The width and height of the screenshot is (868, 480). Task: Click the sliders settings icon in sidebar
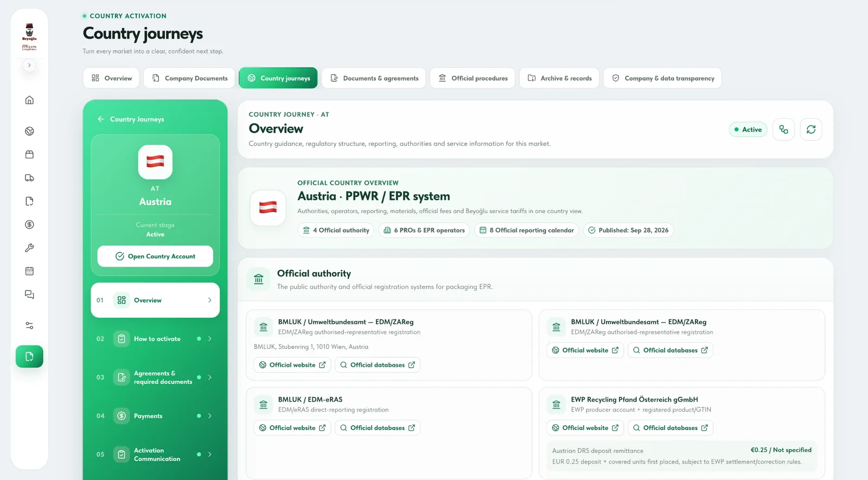[x=29, y=325]
